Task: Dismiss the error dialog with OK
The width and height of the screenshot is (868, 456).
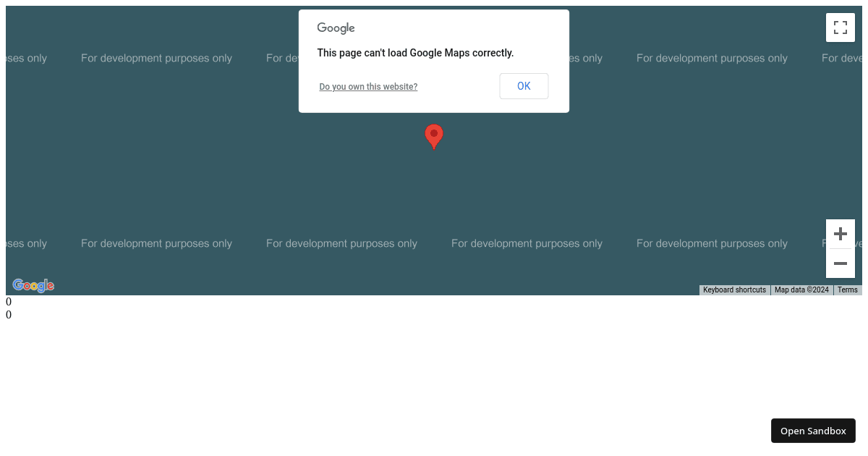Action: pyautogui.click(x=524, y=86)
